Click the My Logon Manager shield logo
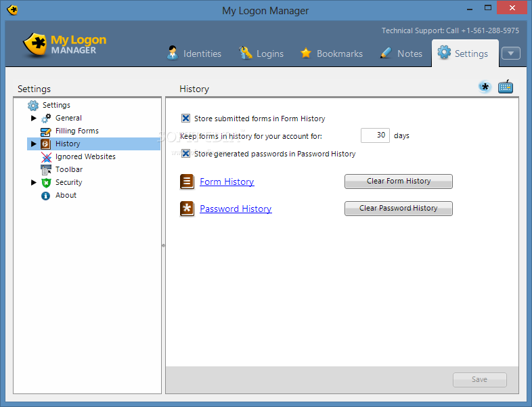 click(35, 45)
